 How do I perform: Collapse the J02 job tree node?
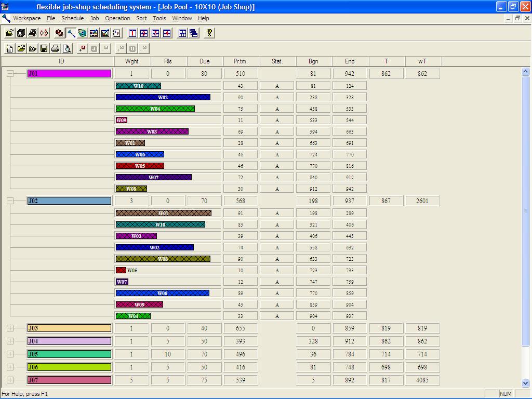10,201
